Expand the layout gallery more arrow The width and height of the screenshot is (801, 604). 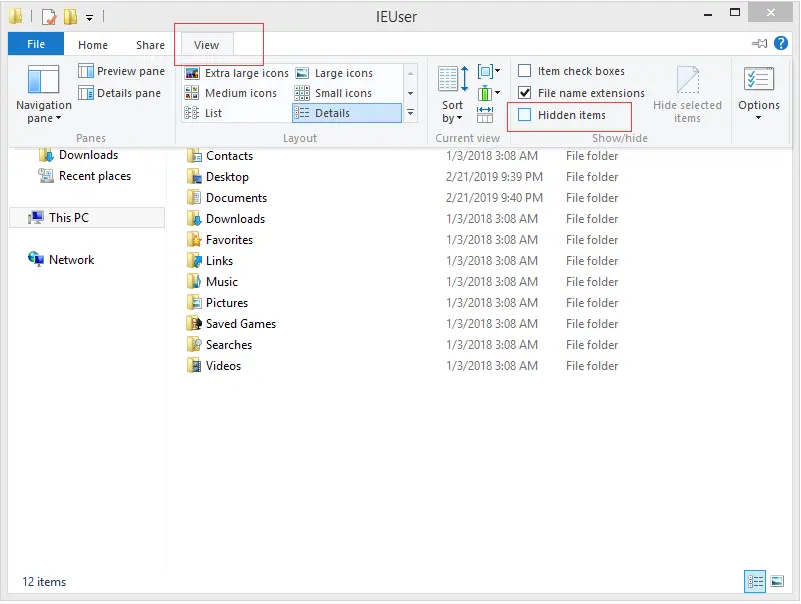(410, 112)
